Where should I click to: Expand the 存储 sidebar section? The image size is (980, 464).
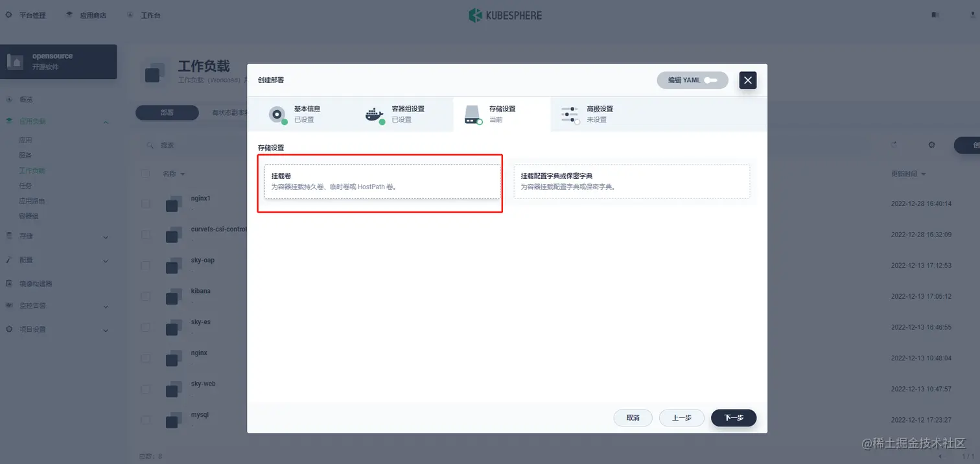[106, 237]
